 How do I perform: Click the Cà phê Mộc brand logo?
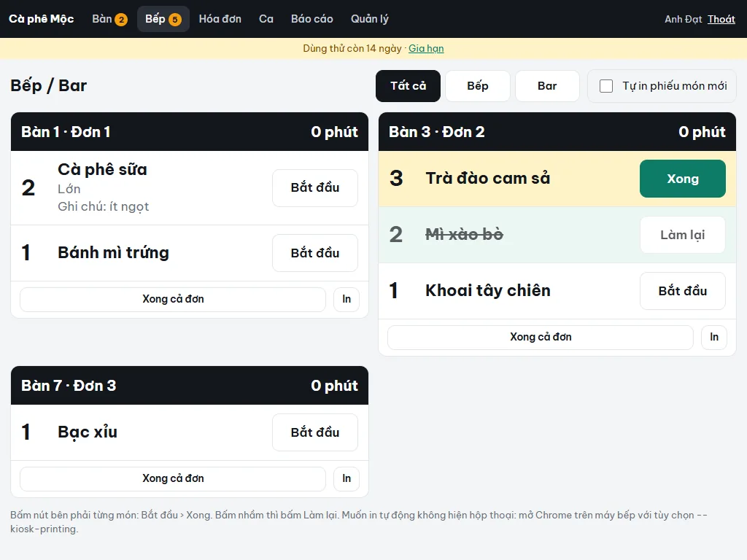tap(42, 19)
